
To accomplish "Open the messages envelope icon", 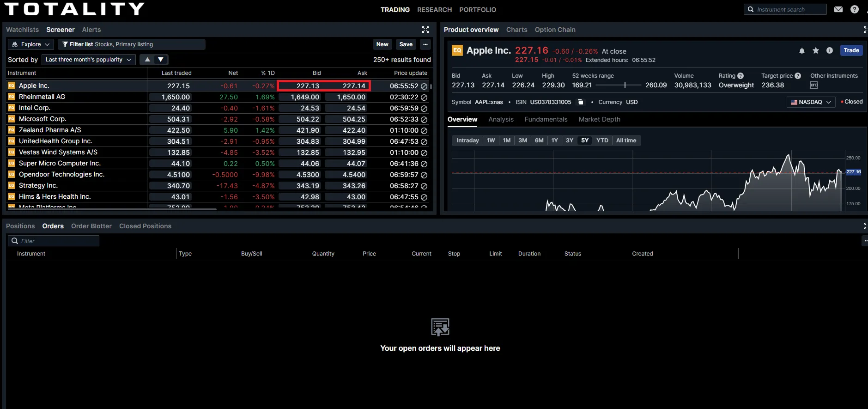I will (838, 9).
